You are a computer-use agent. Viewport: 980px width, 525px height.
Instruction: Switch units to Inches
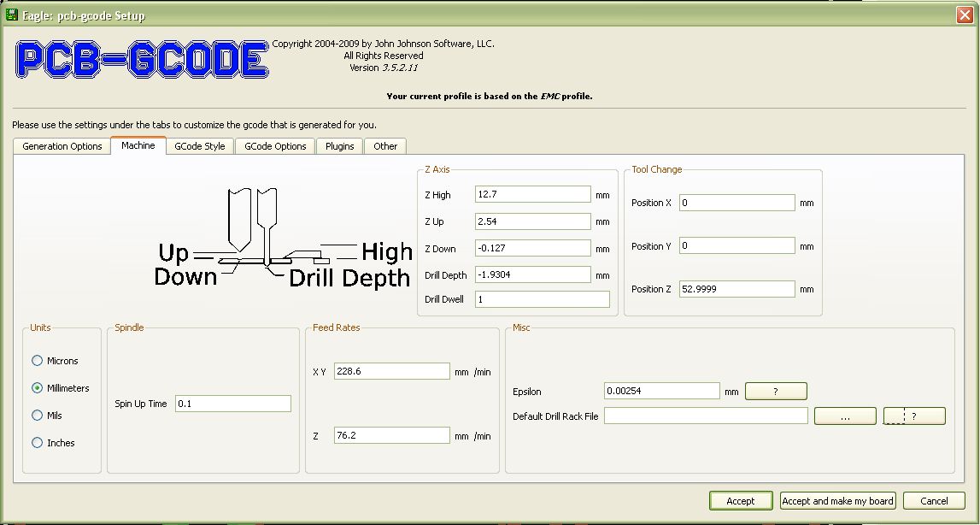pyautogui.click(x=38, y=443)
